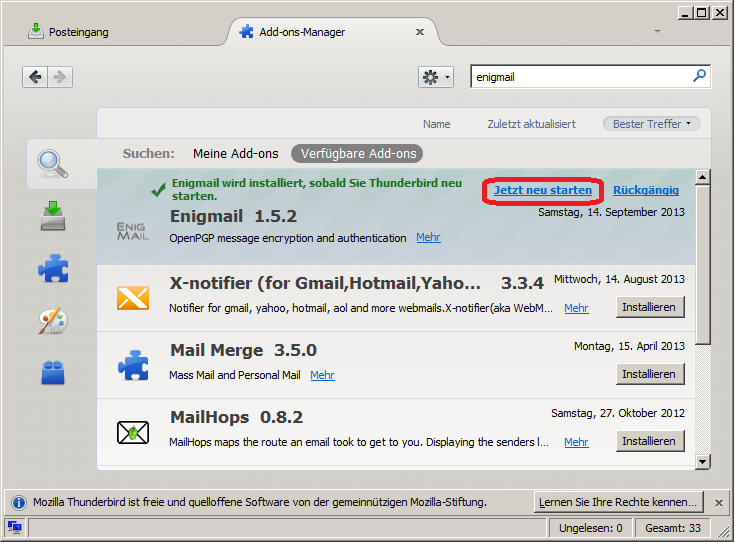Select the Meine Add-ons filter
This screenshot has height=542, width=734.
[x=235, y=153]
